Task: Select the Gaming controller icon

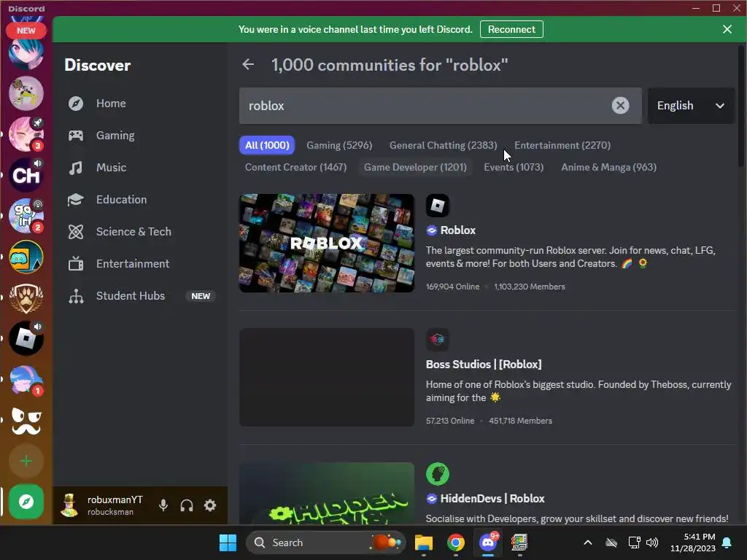Action: point(76,135)
